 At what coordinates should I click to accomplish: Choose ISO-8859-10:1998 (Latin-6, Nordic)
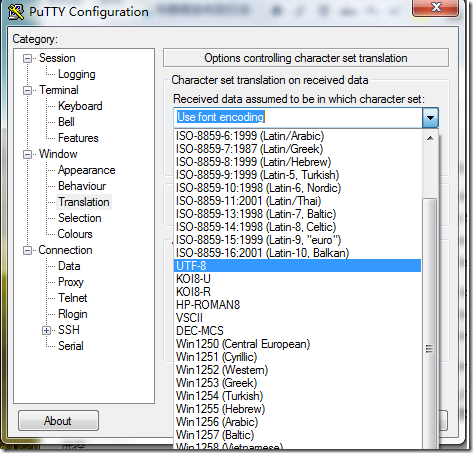point(297,188)
